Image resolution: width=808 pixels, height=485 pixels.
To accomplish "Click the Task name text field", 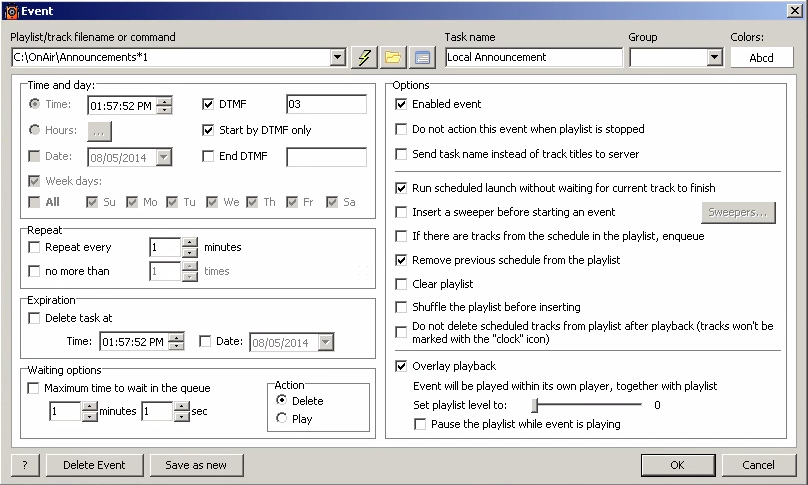I will pyautogui.click(x=533, y=57).
